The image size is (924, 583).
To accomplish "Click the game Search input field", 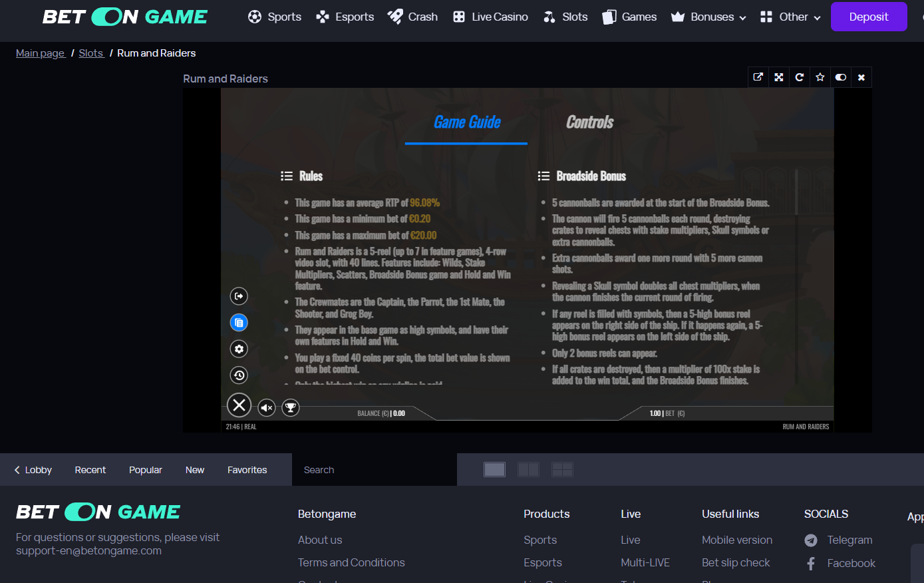I will click(375, 470).
